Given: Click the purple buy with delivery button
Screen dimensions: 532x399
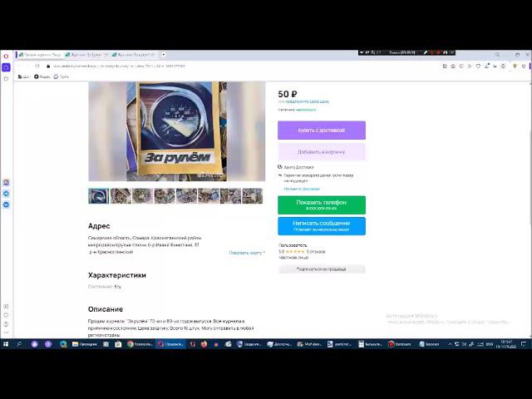Looking at the screenshot, I should click(322, 131).
